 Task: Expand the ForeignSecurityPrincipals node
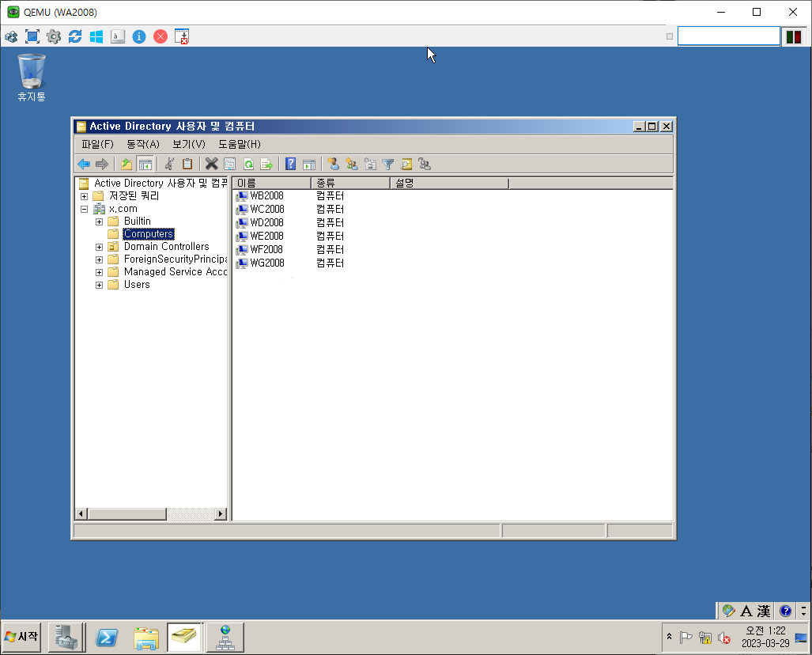[99, 259]
